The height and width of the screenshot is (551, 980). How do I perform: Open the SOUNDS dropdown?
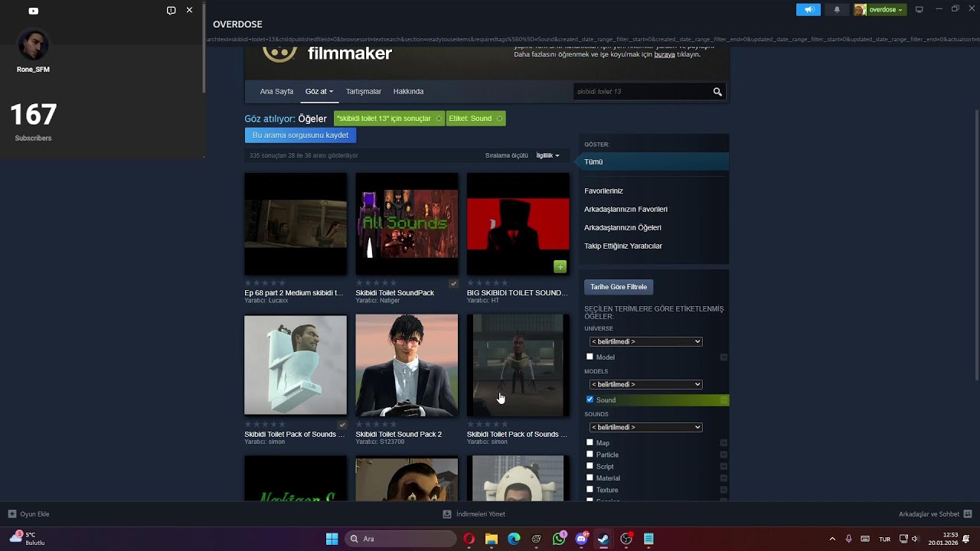(645, 427)
